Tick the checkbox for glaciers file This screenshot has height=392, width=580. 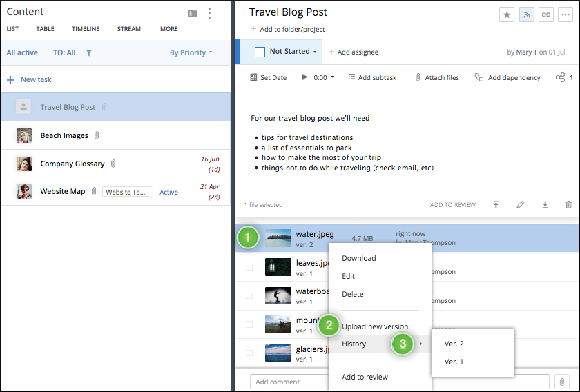coord(249,353)
